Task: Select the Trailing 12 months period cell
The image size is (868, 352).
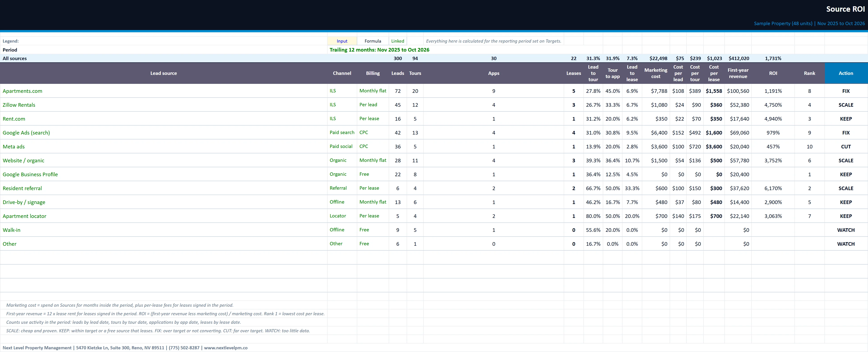Action: [x=379, y=50]
